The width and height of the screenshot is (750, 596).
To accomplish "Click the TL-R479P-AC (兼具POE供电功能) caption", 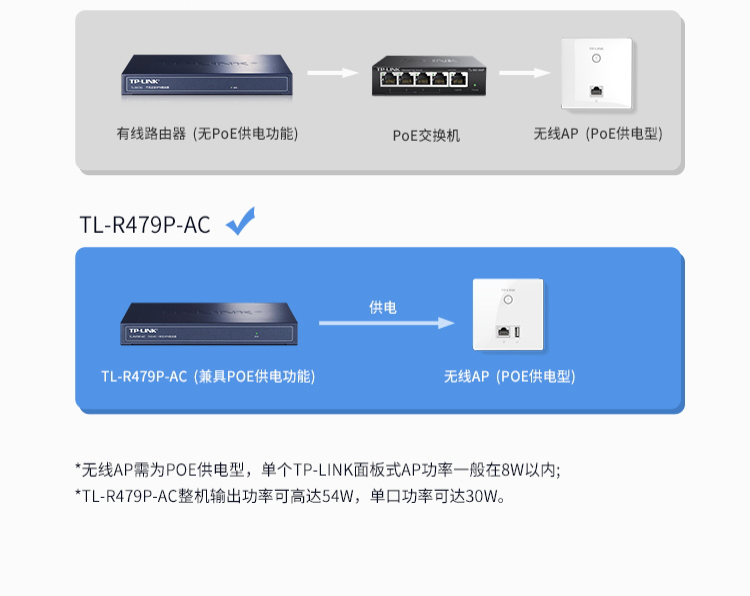I will pos(208,376).
